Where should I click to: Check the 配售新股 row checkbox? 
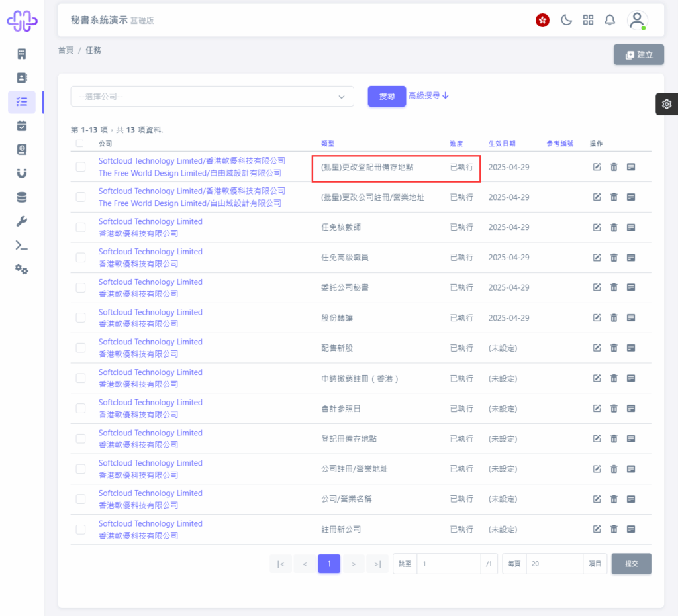pyautogui.click(x=80, y=348)
